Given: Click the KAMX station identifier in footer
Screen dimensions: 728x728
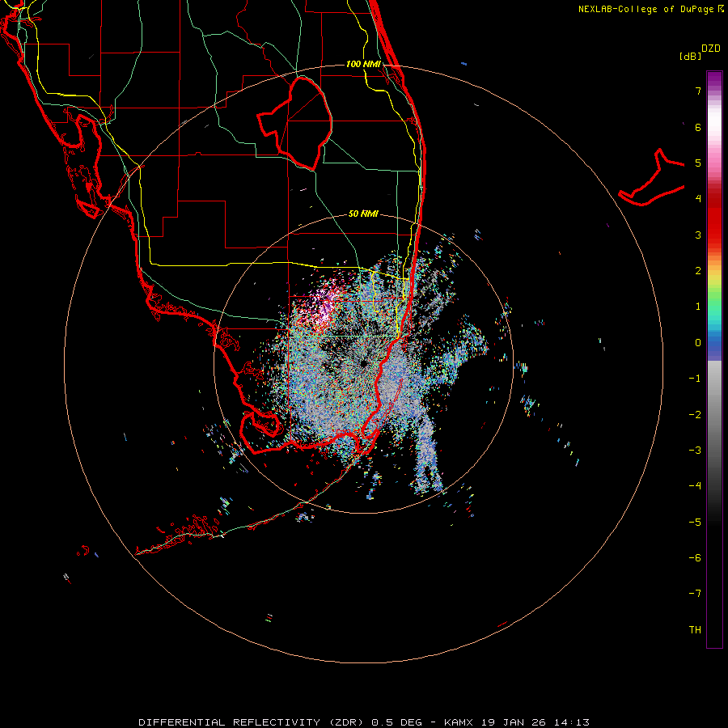Looking at the screenshot, I should (459, 722).
